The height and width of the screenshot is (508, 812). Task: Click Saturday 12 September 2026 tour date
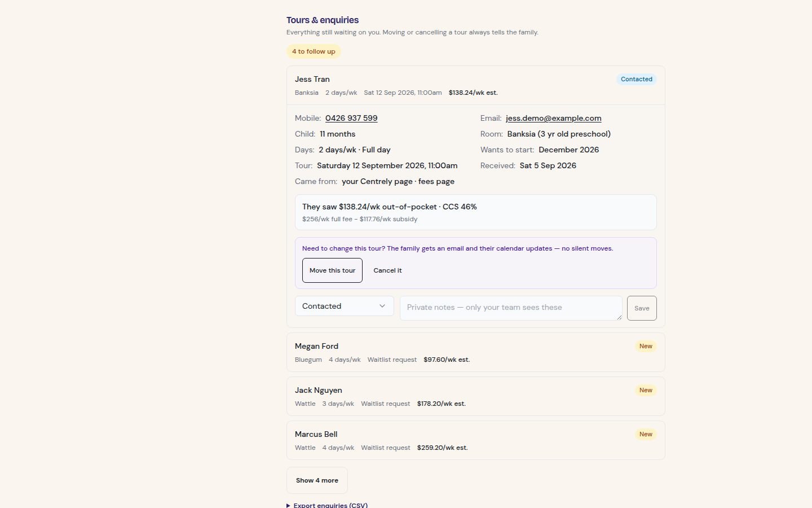[387, 165]
